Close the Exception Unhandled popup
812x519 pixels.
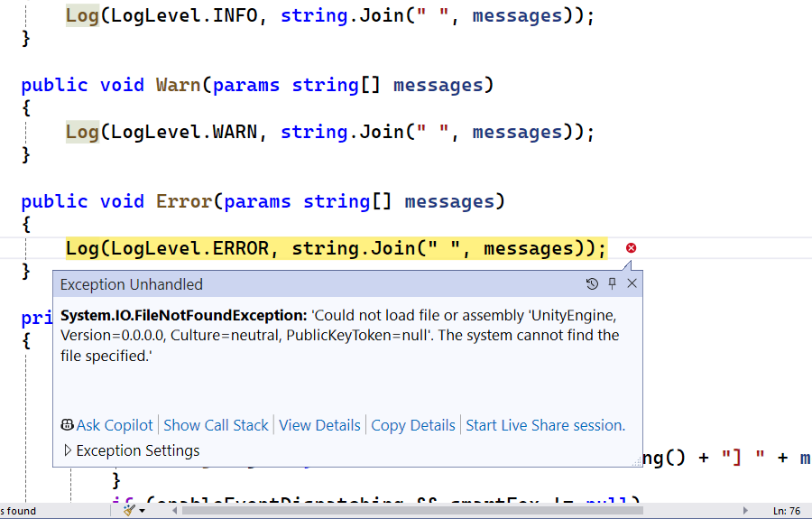(x=632, y=284)
